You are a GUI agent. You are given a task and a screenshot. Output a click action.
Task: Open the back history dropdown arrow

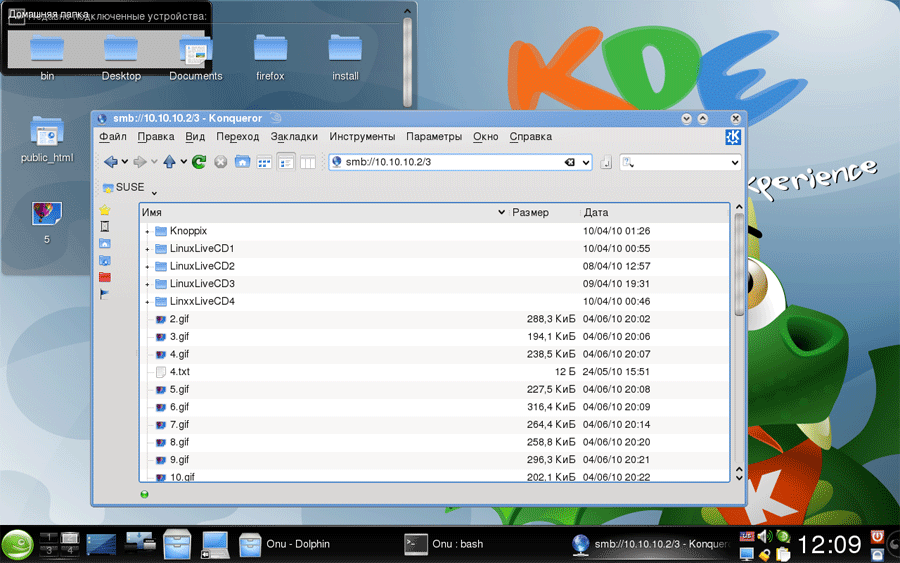point(125,162)
